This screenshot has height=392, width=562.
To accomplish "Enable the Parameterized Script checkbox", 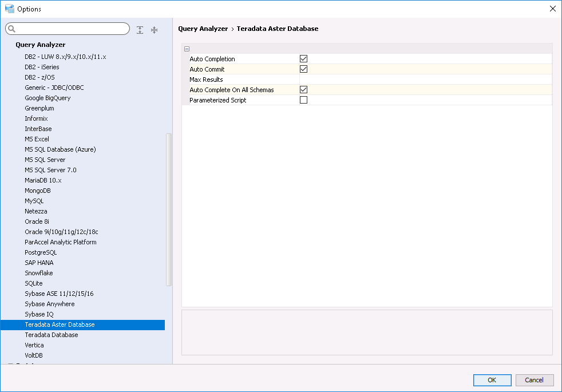I will coord(304,100).
